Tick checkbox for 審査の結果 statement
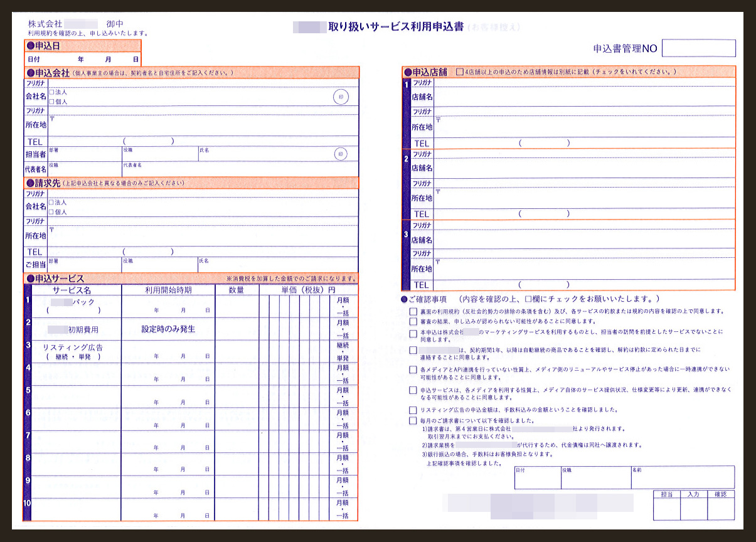This screenshot has width=756, height=542. coord(413,322)
